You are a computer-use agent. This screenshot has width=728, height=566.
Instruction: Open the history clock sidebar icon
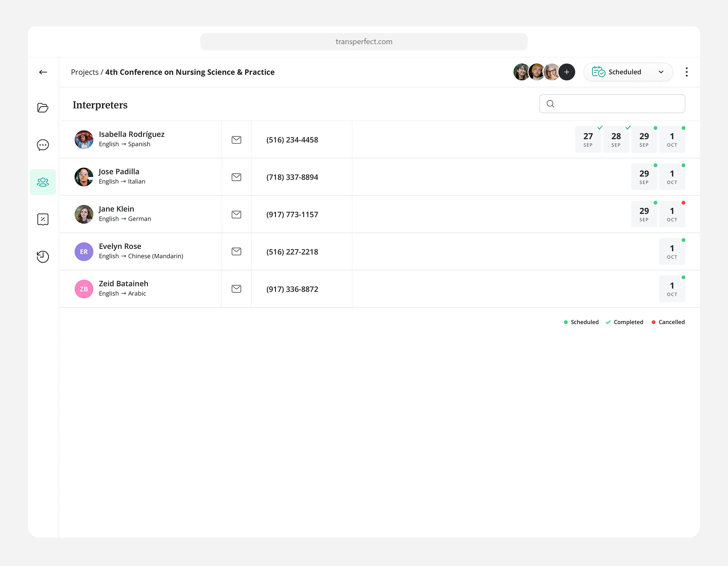point(43,257)
